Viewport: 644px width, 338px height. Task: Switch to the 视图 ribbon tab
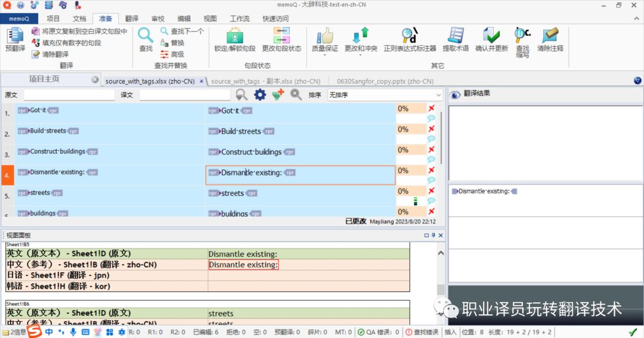pyautogui.click(x=210, y=19)
